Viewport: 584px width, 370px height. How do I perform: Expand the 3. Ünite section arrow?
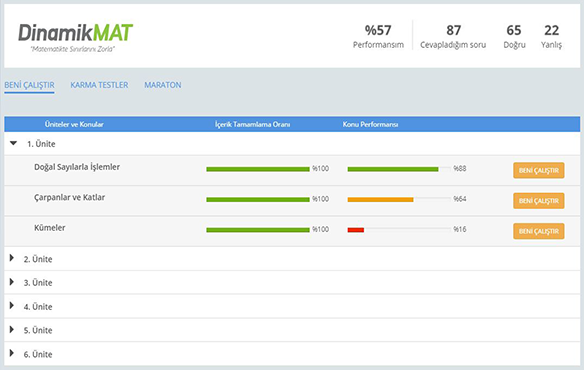coord(12,282)
